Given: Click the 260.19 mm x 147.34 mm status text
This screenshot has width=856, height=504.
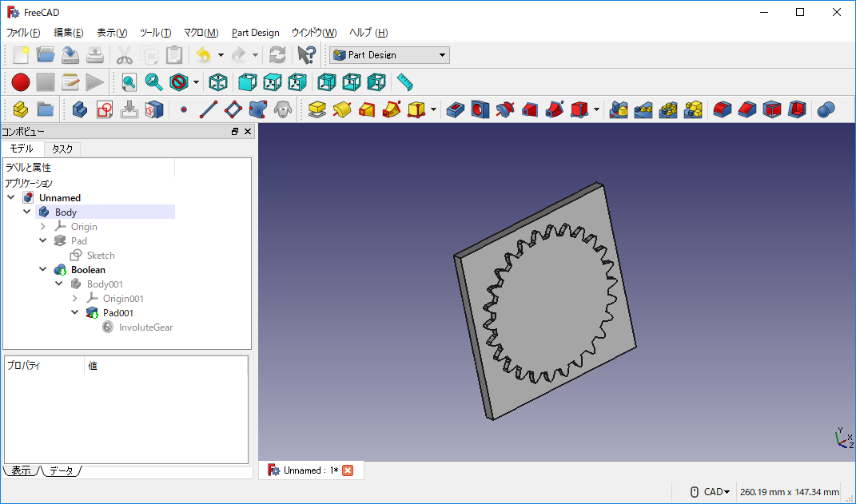Looking at the screenshot, I should [x=790, y=492].
